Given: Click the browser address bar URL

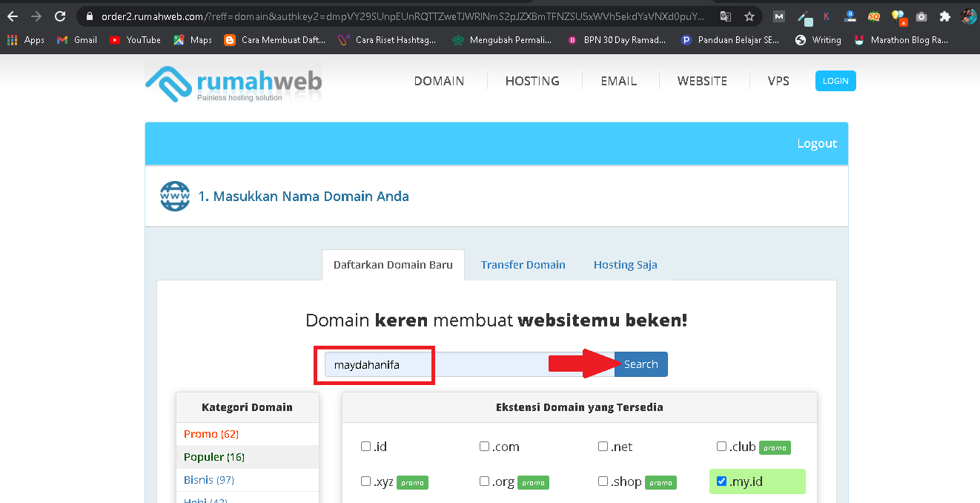Looking at the screenshot, I should (x=403, y=16).
